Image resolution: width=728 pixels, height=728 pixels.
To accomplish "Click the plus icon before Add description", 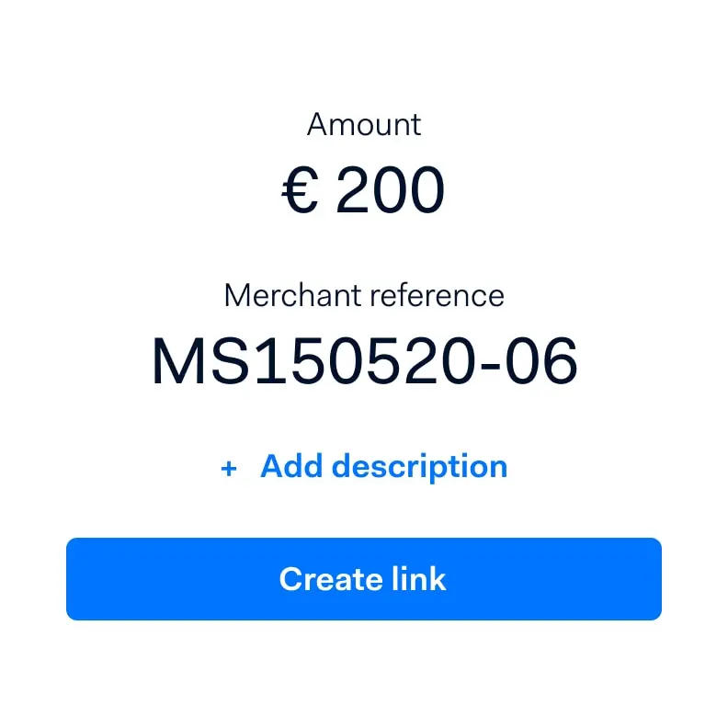I will coord(229,469).
